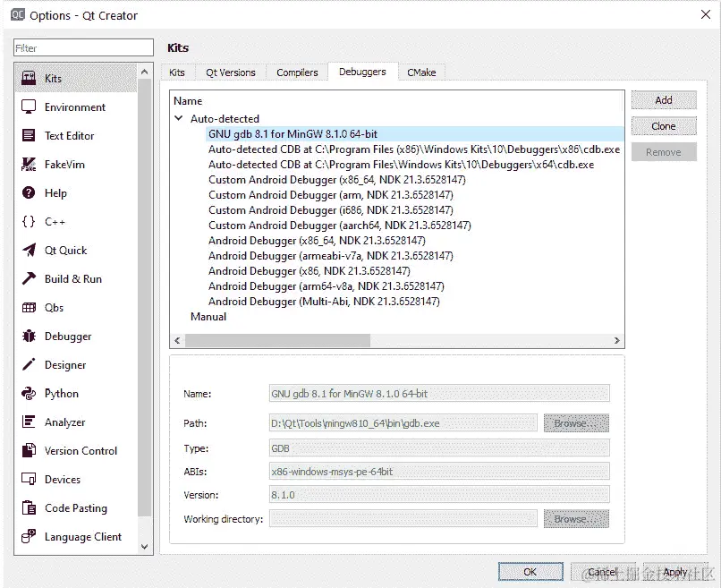Click the sidebar scroll-up arrow

(x=144, y=72)
